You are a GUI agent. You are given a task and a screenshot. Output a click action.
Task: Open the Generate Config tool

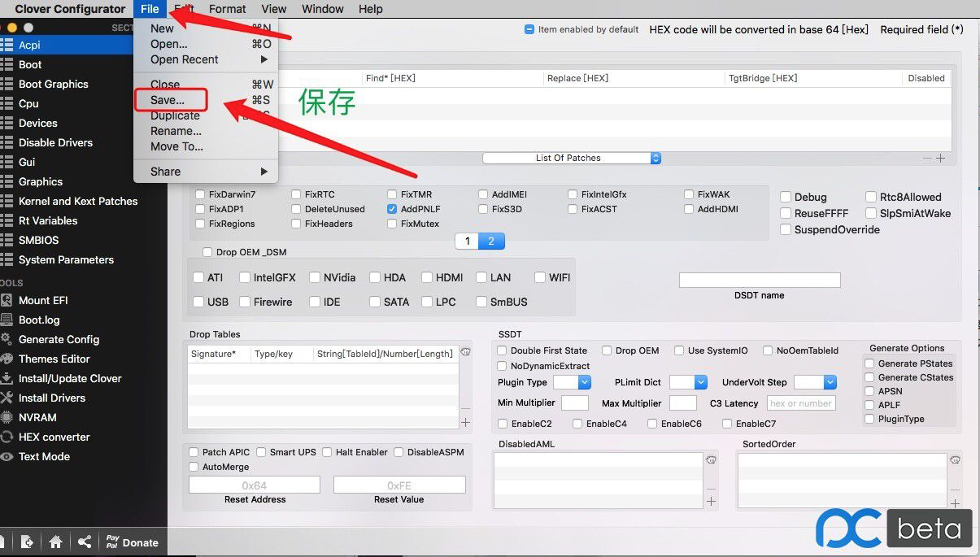[59, 339]
